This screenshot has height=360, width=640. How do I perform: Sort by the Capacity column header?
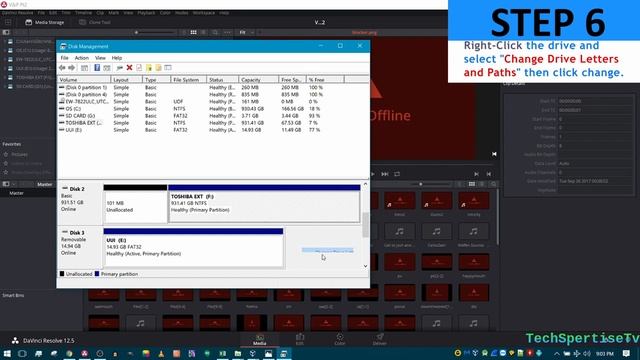click(x=259, y=80)
